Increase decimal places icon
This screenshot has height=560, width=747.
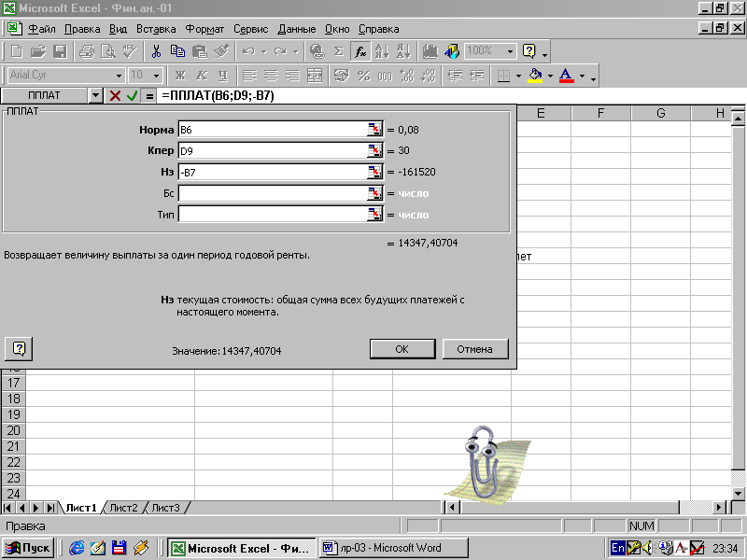point(406,76)
